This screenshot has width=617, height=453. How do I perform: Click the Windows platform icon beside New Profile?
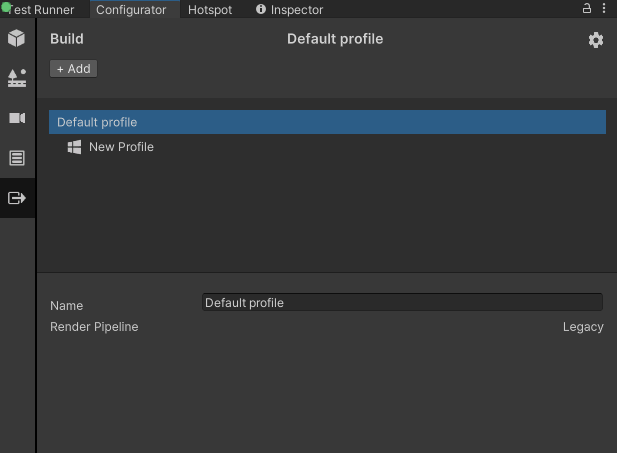[74, 147]
